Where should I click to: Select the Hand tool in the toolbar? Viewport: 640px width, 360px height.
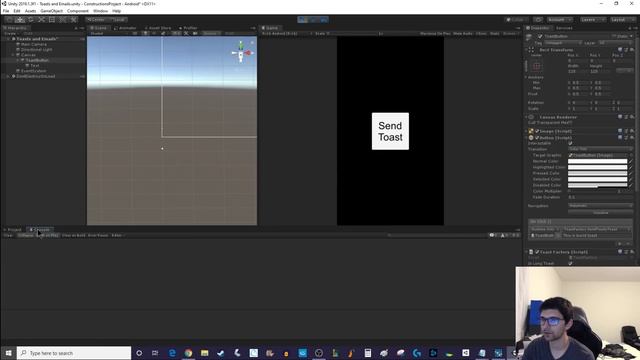9,20
